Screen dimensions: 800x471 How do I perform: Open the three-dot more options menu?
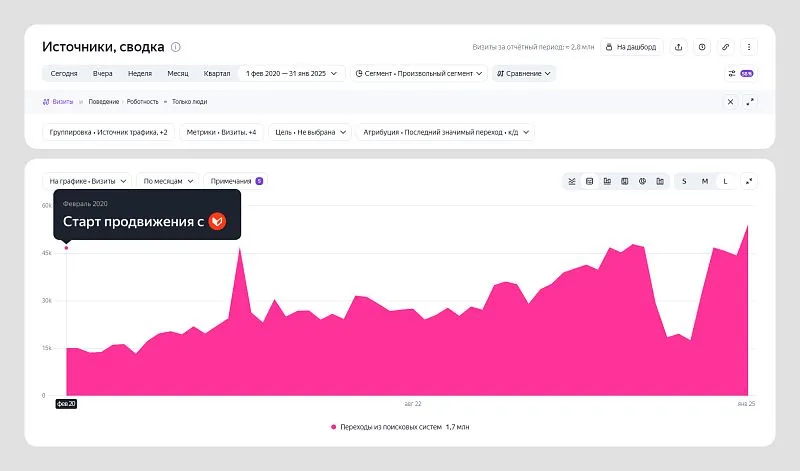click(x=749, y=47)
